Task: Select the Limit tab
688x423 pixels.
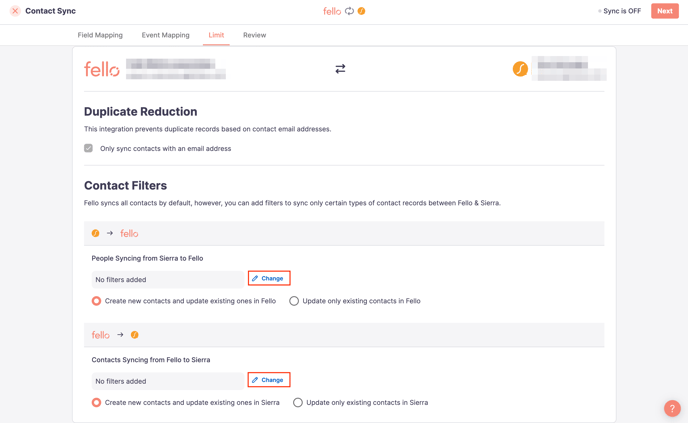Action: (x=216, y=35)
